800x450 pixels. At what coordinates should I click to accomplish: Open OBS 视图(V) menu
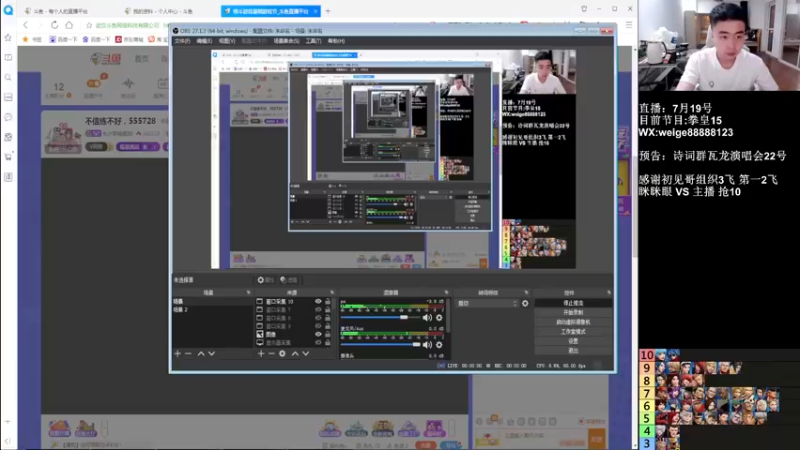(x=227, y=41)
